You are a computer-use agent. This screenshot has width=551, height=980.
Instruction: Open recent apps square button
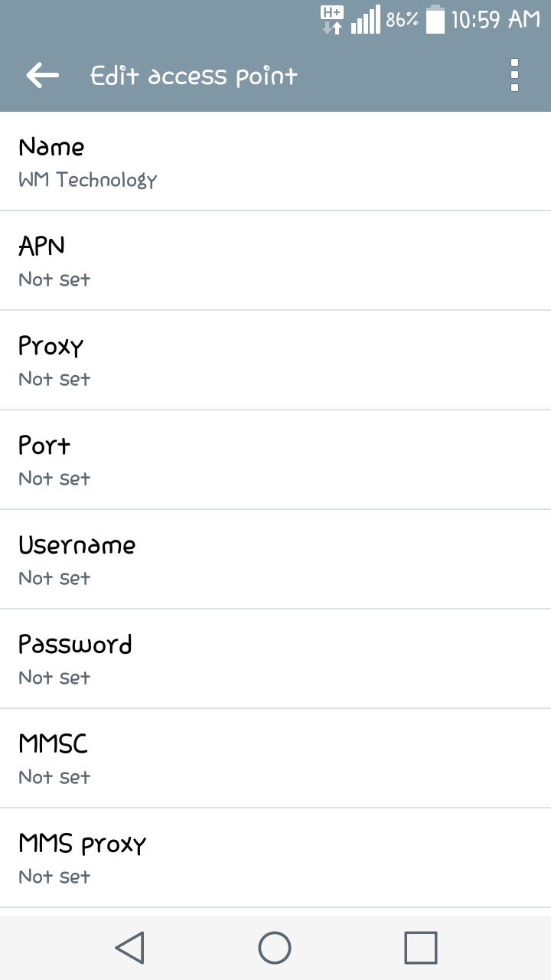[x=420, y=948]
